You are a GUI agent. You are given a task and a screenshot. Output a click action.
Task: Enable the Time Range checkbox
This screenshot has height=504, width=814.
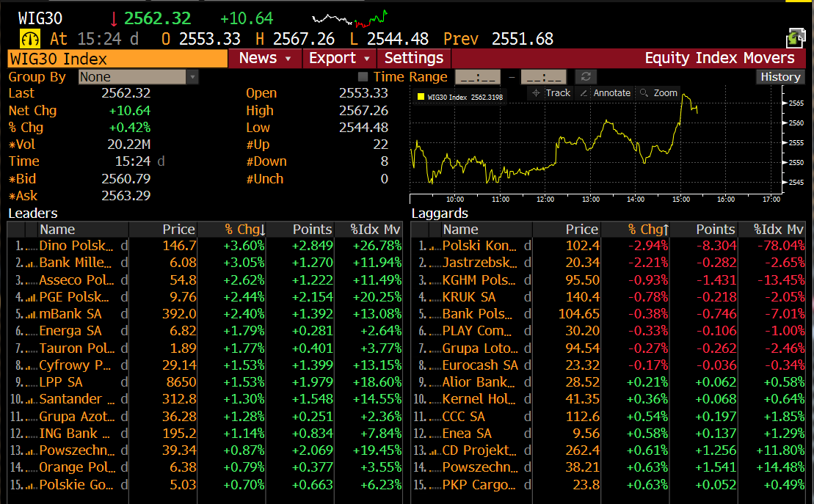(x=363, y=77)
